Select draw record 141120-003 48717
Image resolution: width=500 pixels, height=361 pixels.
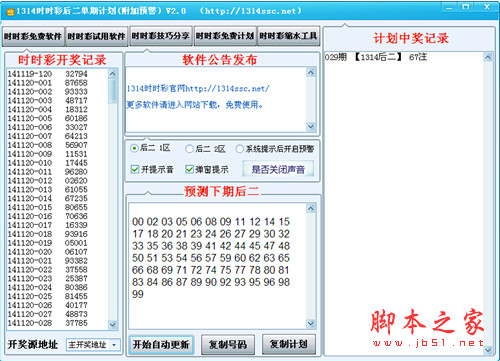coord(48,101)
